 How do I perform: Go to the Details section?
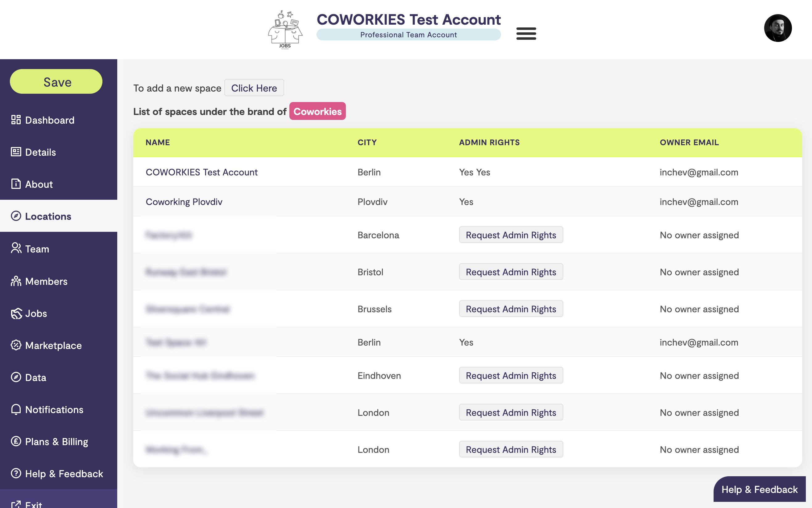[x=40, y=152]
